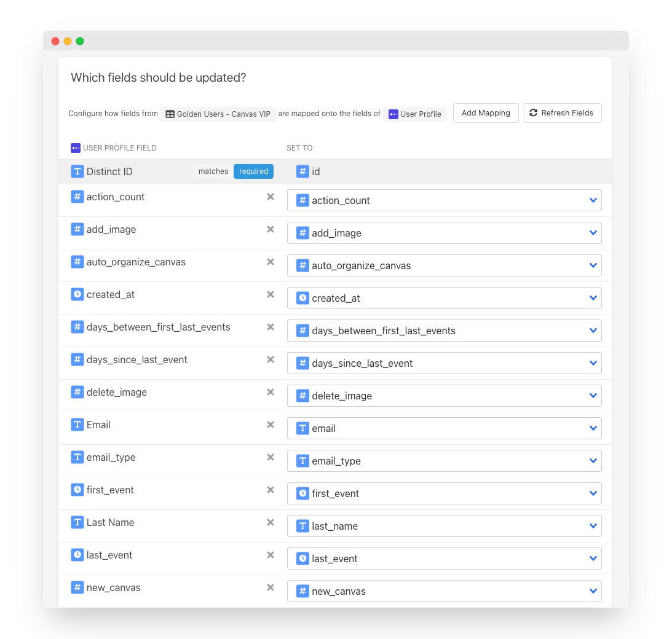Click the refresh icon on Refresh Fields

[534, 113]
